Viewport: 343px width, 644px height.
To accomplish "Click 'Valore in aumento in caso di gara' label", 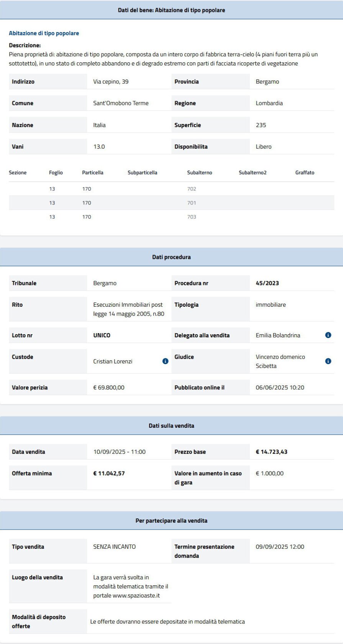I will pos(208,478).
